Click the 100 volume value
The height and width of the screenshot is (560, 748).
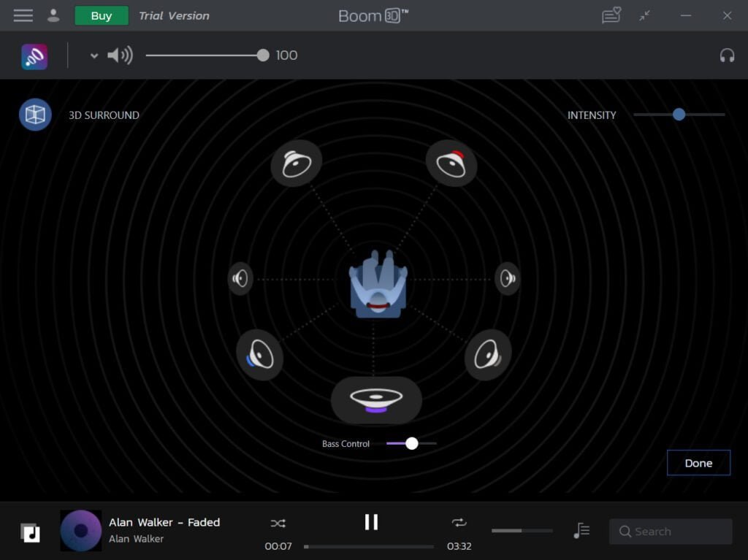pos(286,55)
